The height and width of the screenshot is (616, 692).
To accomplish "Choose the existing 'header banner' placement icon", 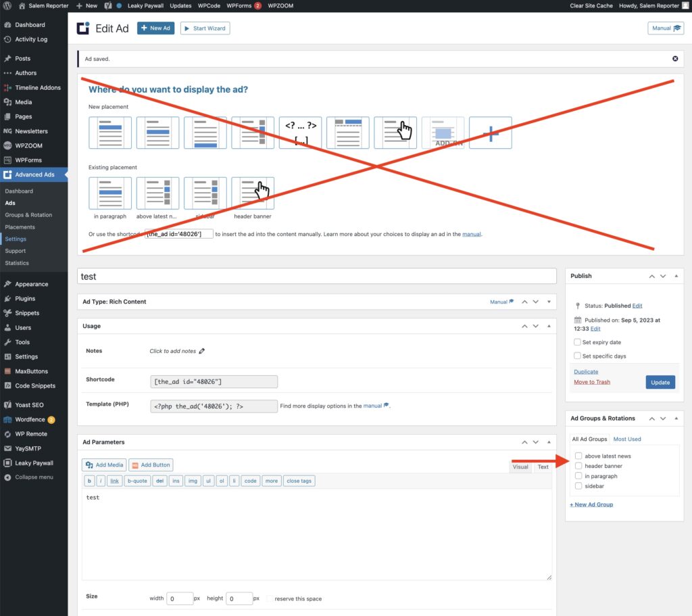I will coord(253,193).
